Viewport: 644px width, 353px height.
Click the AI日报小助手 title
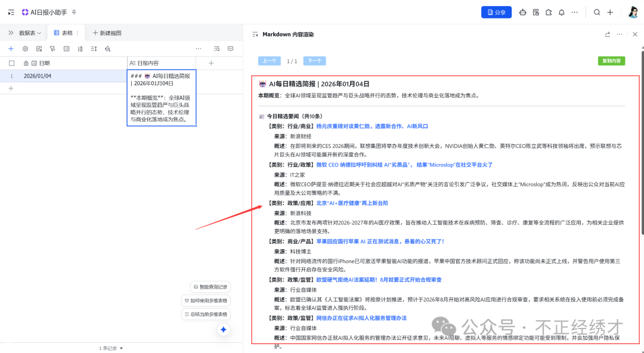tap(48, 13)
